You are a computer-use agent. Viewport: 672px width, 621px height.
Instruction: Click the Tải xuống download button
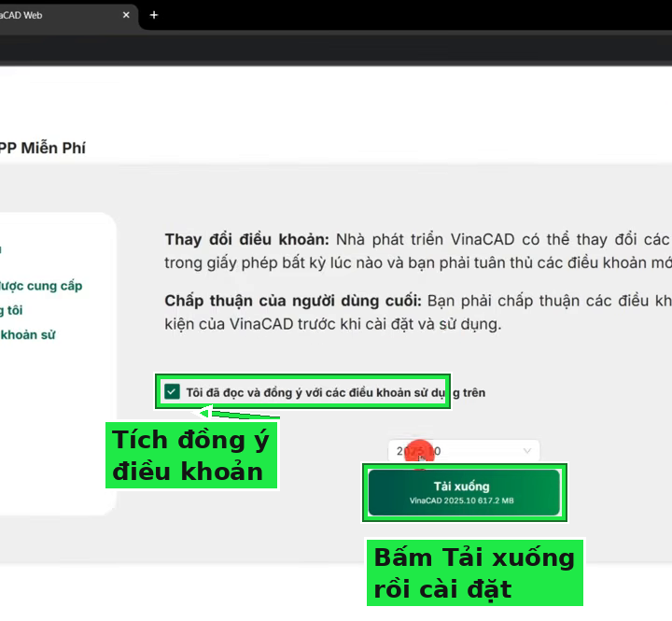pos(464,492)
